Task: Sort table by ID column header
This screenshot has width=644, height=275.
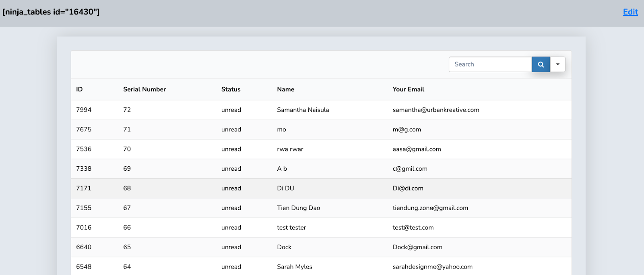Action: (x=79, y=89)
